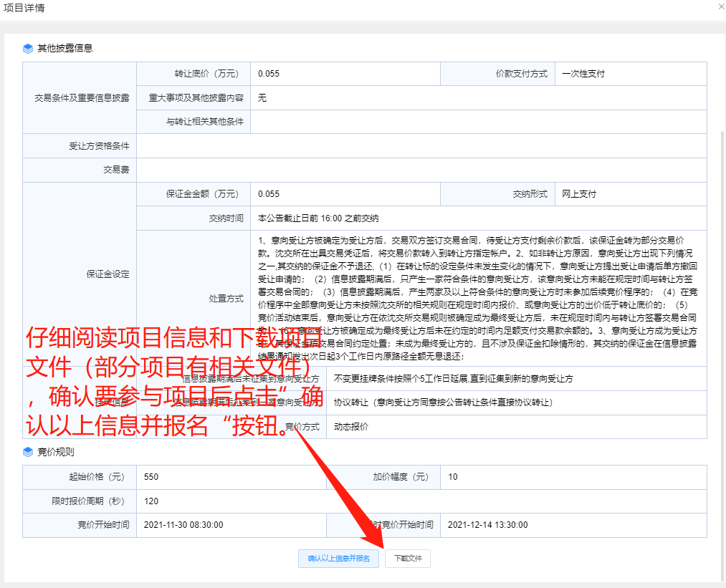Select the 网上支付 交纳形式 cell

[x=579, y=194]
